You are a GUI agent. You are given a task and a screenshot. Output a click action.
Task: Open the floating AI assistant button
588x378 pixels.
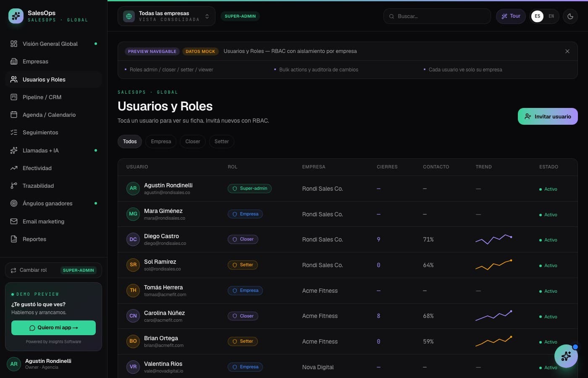[566, 356]
